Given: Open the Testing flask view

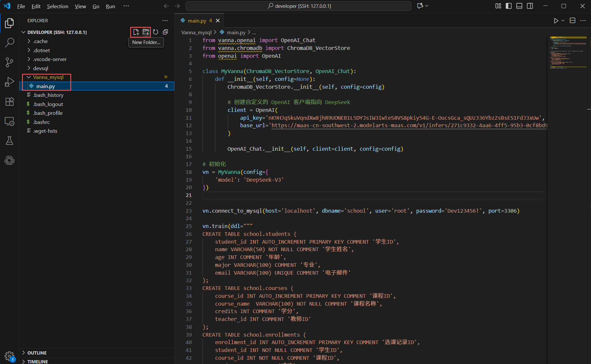Looking at the screenshot, I should click(x=9, y=141).
